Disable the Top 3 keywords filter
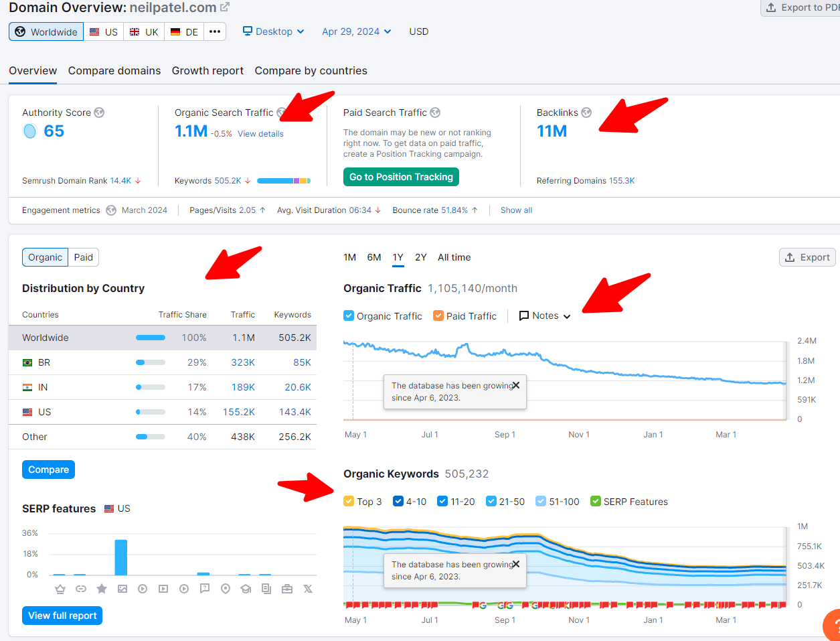The image size is (840, 641). [x=349, y=501]
